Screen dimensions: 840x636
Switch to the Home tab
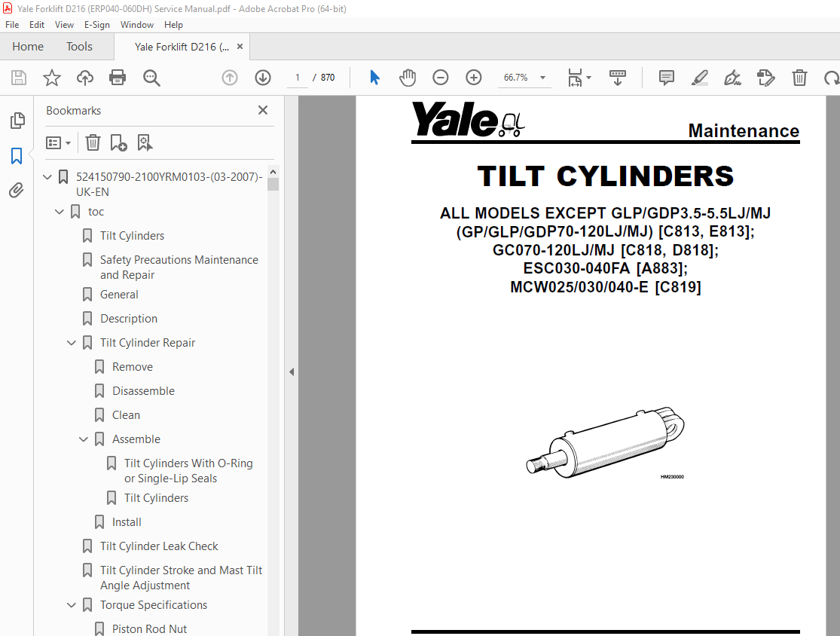[x=28, y=47]
